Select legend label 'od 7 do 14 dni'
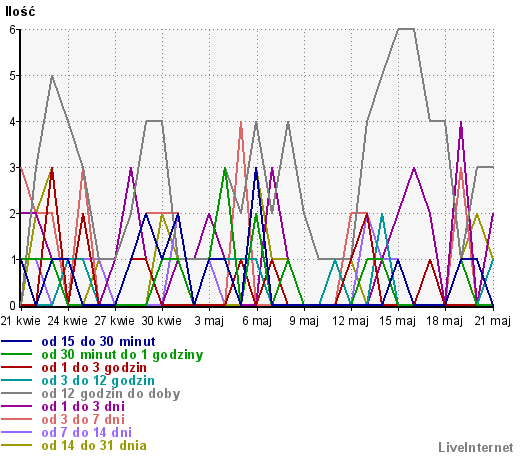This screenshot has width=520, height=457. 87,433
